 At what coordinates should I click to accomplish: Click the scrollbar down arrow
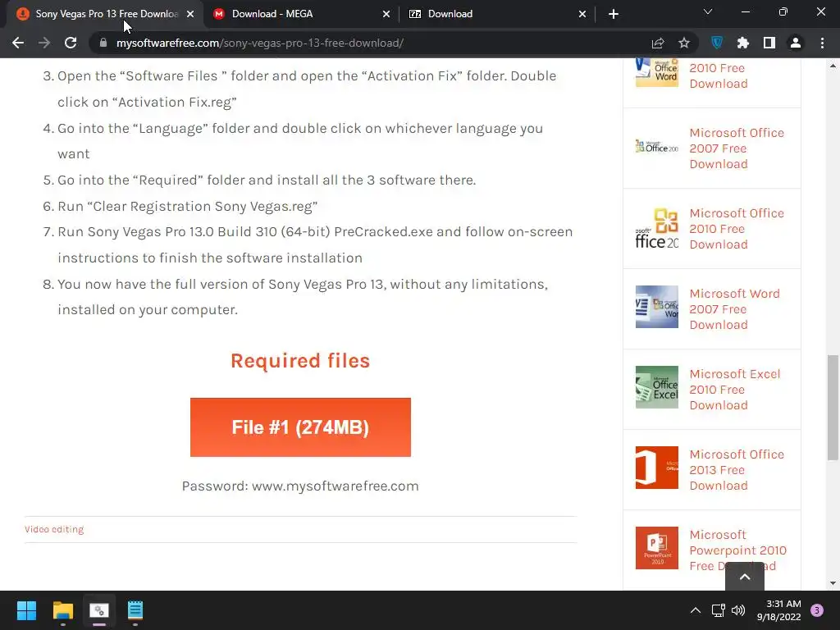[x=833, y=583]
